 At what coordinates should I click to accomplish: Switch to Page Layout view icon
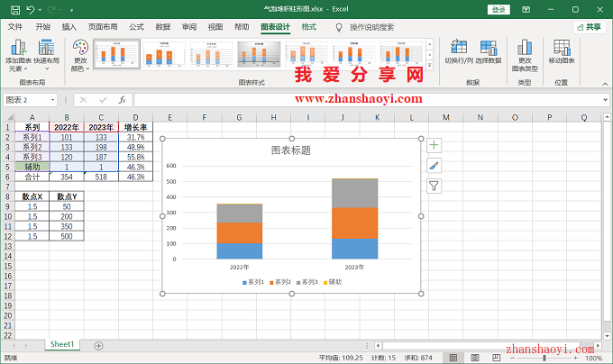474,358
